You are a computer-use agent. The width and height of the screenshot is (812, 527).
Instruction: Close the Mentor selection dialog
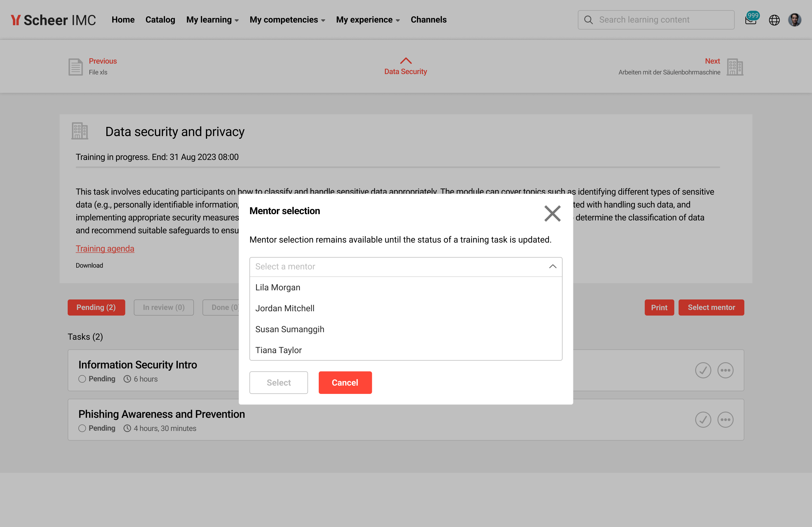tap(552, 214)
